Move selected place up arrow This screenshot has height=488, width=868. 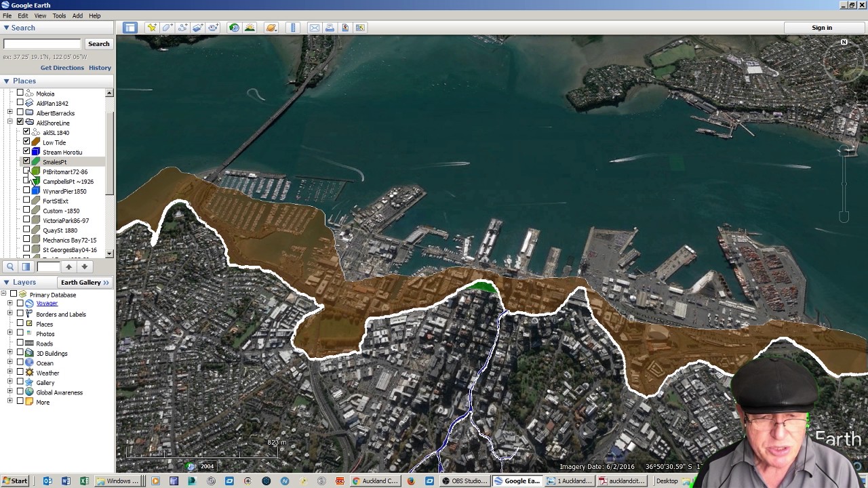pyautogui.click(x=68, y=266)
